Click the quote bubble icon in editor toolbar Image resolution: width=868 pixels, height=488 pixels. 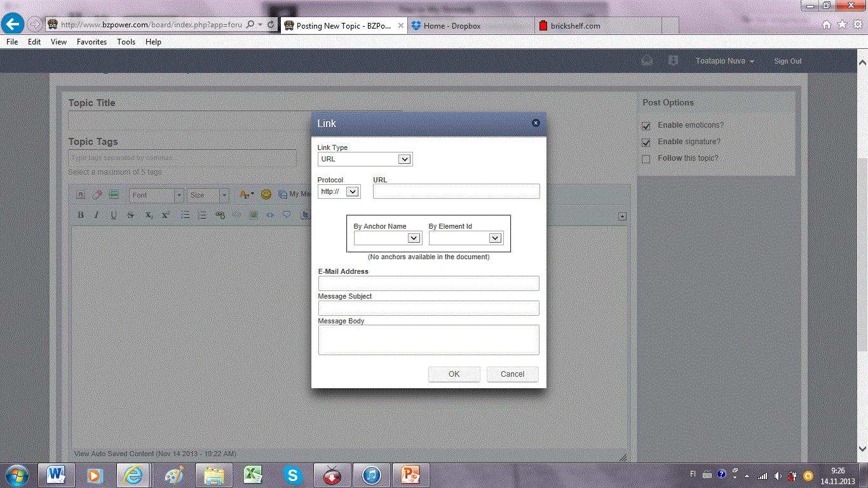pyautogui.click(x=287, y=215)
